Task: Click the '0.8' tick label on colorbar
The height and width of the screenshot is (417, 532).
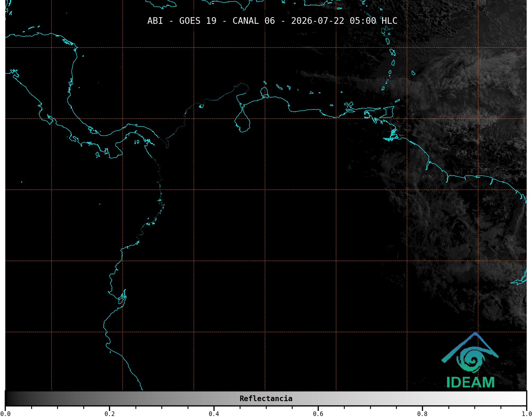Action: pyautogui.click(x=422, y=414)
